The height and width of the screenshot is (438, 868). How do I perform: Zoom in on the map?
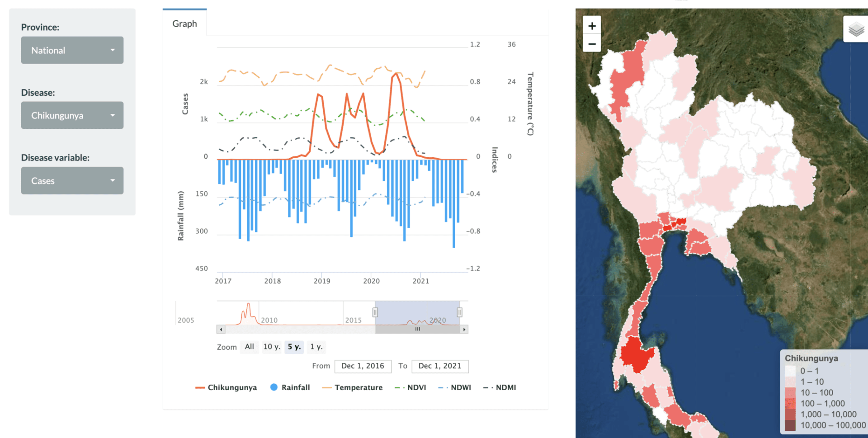pyautogui.click(x=592, y=26)
